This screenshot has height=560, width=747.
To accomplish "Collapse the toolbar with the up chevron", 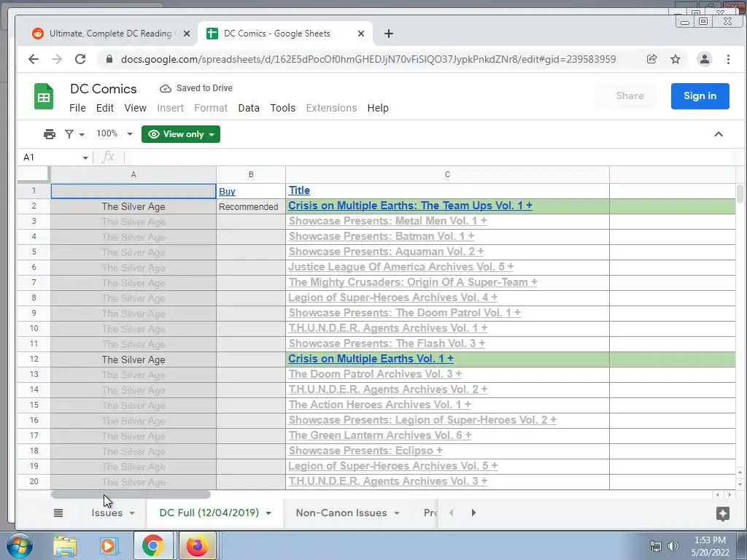I will click(x=719, y=134).
